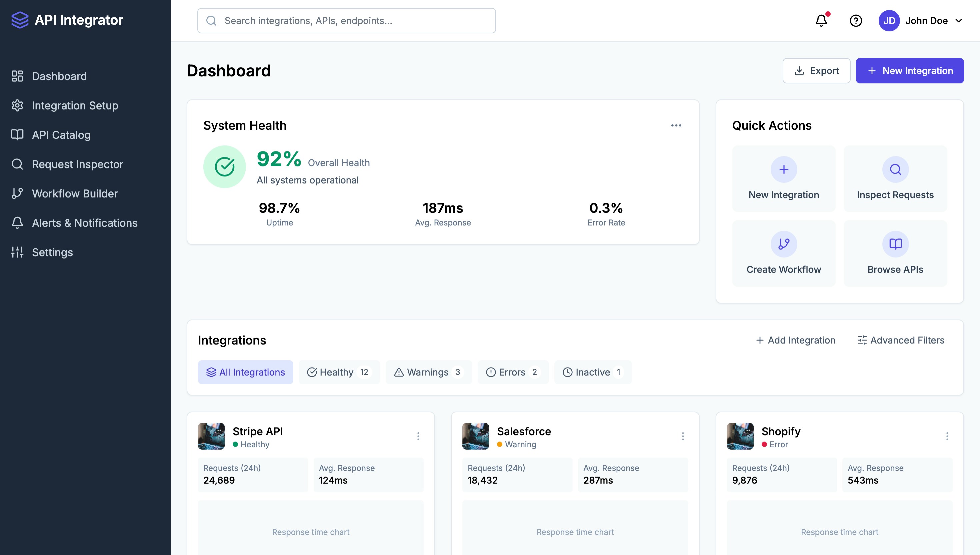This screenshot has width=980, height=555.
Task: Click Advanced Filters link
Action: (900, 340)
